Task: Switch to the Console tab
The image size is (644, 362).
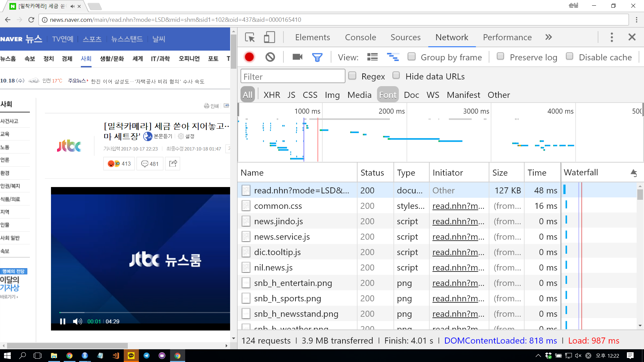Action: (x=360, y=37)
